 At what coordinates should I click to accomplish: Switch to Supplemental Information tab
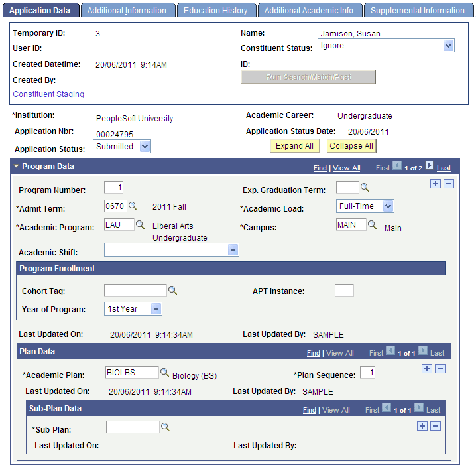point(418,11)
